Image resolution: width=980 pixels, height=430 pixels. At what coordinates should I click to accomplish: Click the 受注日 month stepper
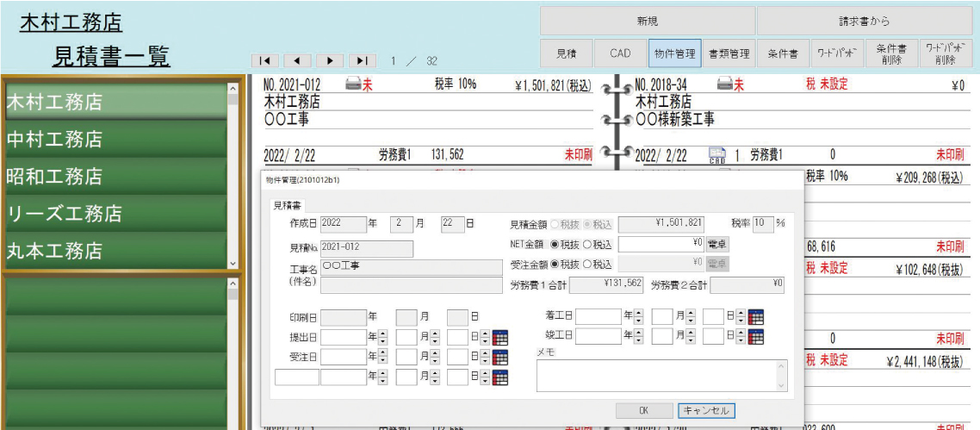(x=433, y=358)
